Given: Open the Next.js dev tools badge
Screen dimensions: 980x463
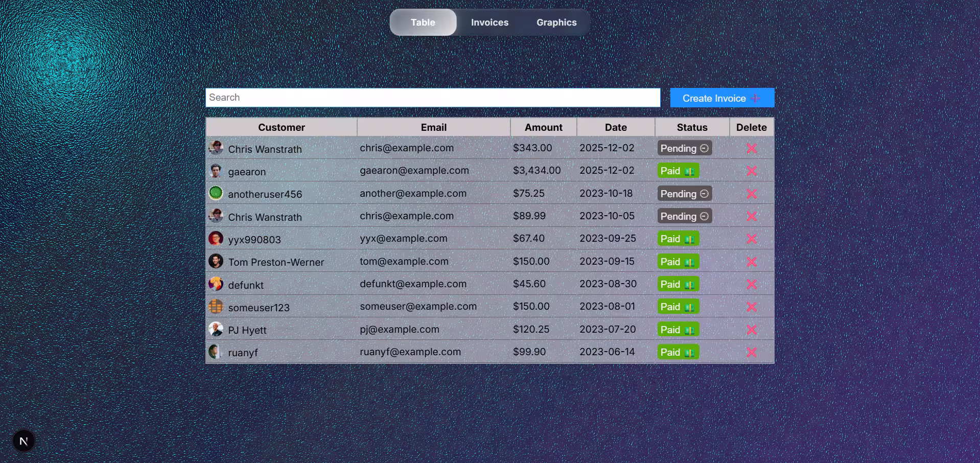Looking at the screenshot, I should click(24, 441).
